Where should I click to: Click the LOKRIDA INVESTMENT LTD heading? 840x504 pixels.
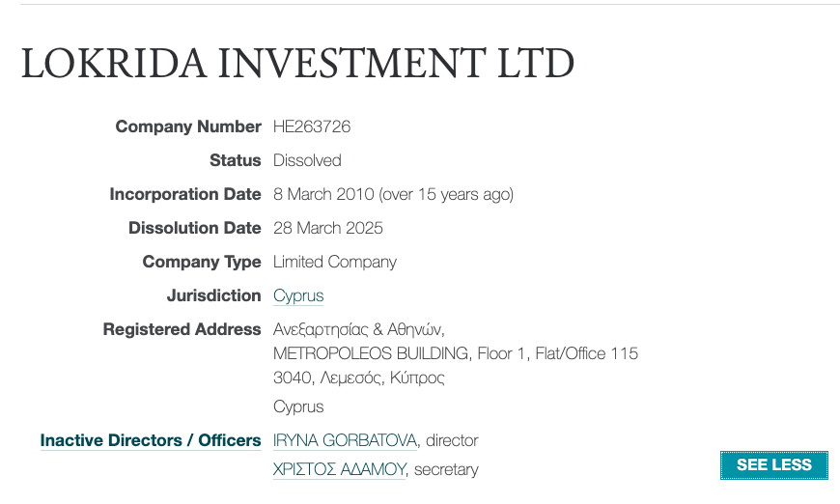click(x=297, y=63)
